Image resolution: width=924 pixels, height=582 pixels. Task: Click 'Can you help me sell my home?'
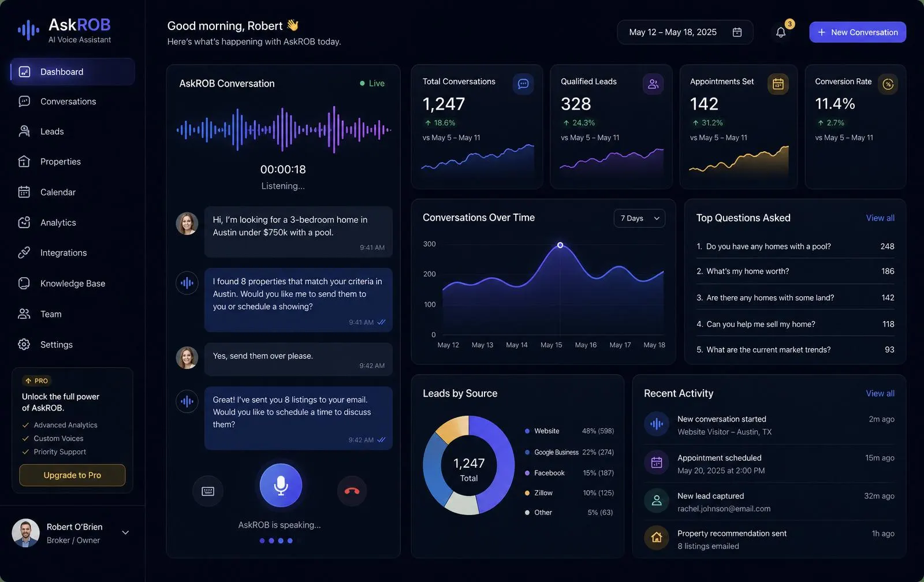pos(761,324)
